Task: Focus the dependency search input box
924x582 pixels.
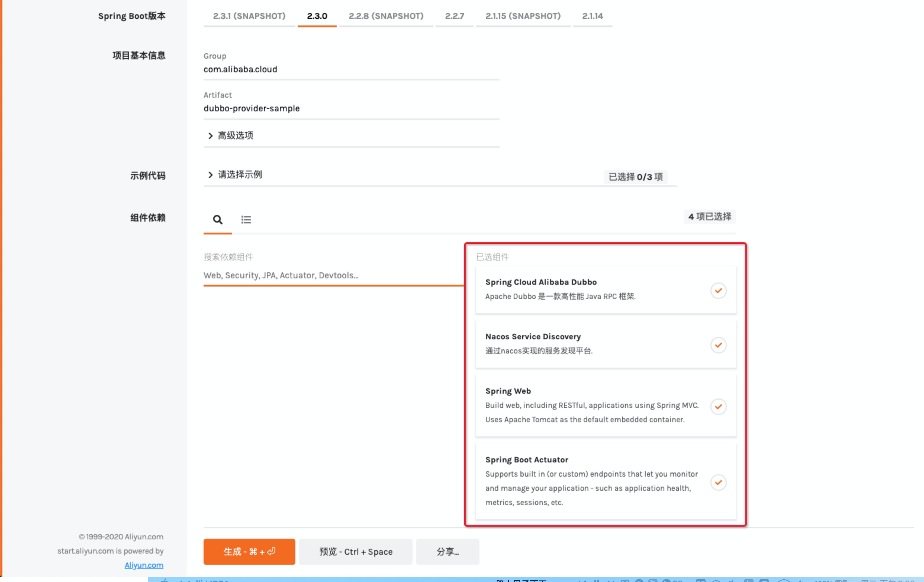Action: pyautogui.click(x=334, y=275)
